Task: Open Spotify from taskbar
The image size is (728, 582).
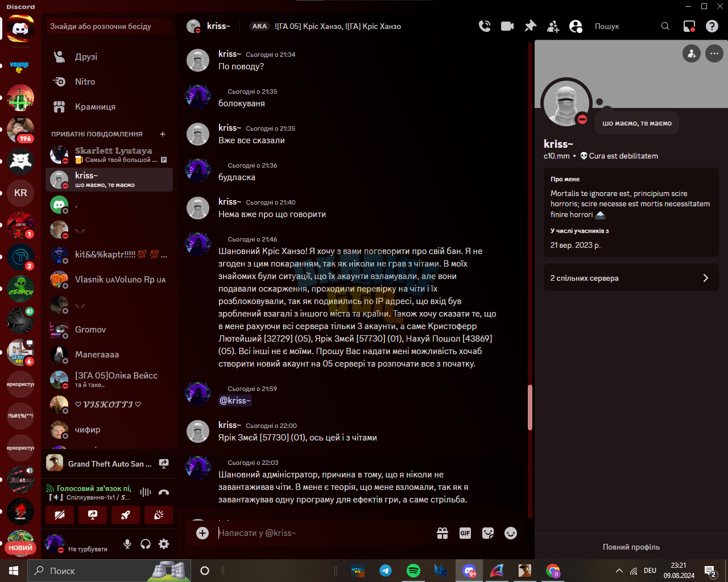Action: coord(413,571)
